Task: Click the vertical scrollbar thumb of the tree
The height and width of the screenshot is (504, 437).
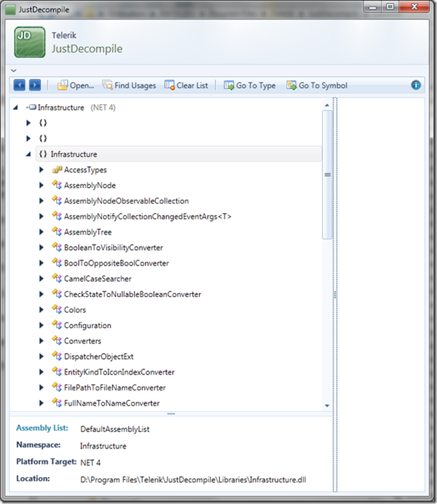Action: click(x=327, y=174)
